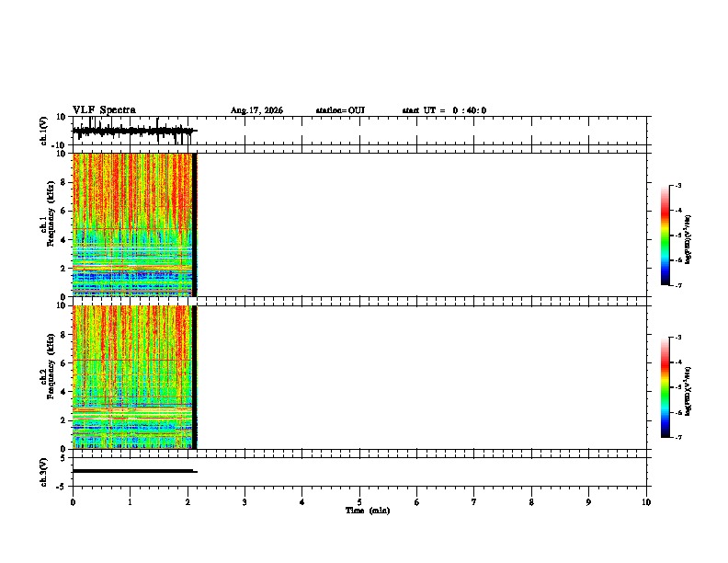Image resolution: width=728 pixels, height=563 pixels.
Task: Click the start UT time label
Action: point(444,110)
